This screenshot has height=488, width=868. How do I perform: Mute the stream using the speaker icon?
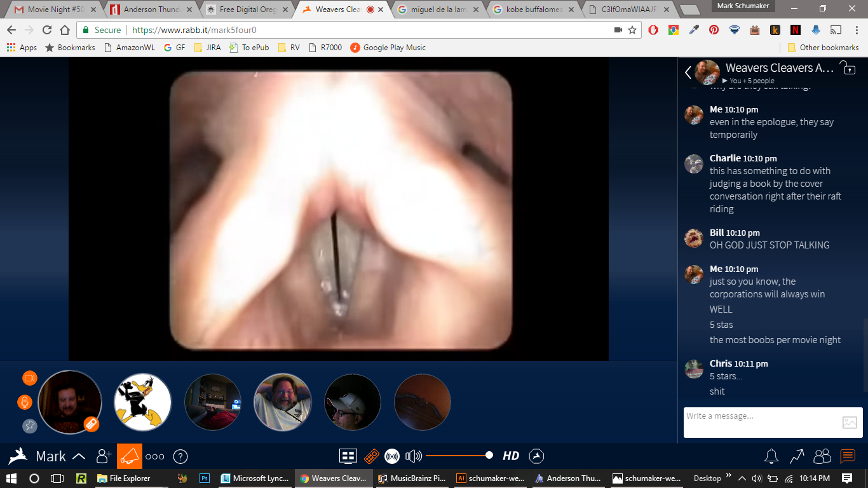pos(414,456)
